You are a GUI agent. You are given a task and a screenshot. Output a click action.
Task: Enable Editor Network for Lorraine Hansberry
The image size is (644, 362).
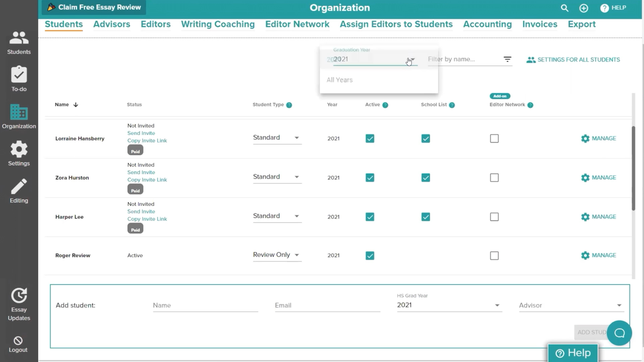(x=494, y=138)
